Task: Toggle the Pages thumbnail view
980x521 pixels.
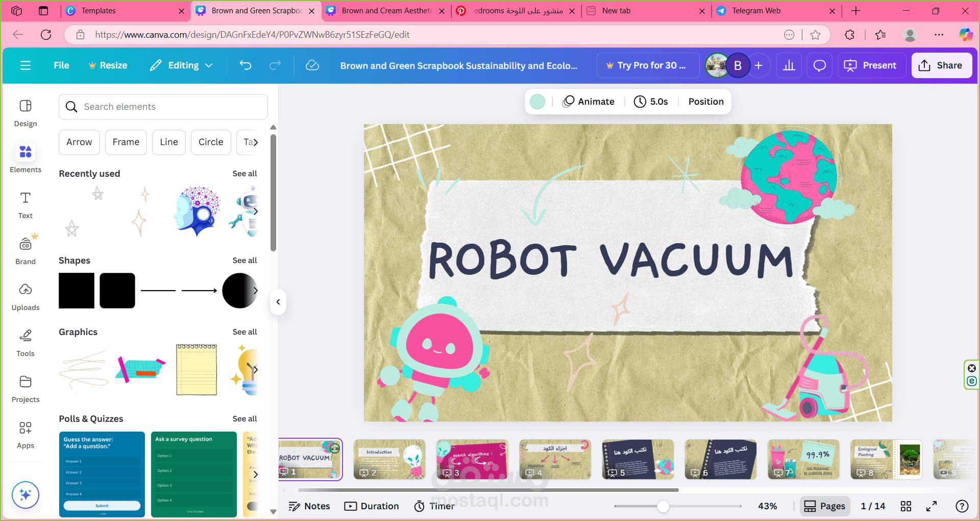Action: [x=825, y=506]
